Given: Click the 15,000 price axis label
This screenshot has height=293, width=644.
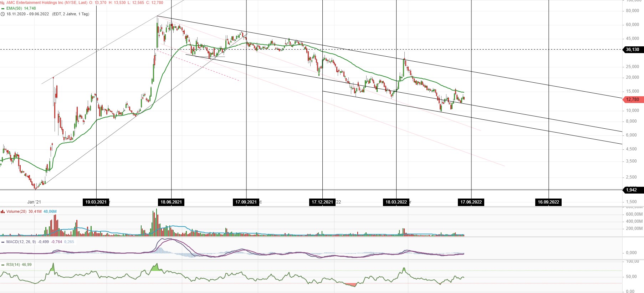Looking at the screenshot, I should [633, 91].
